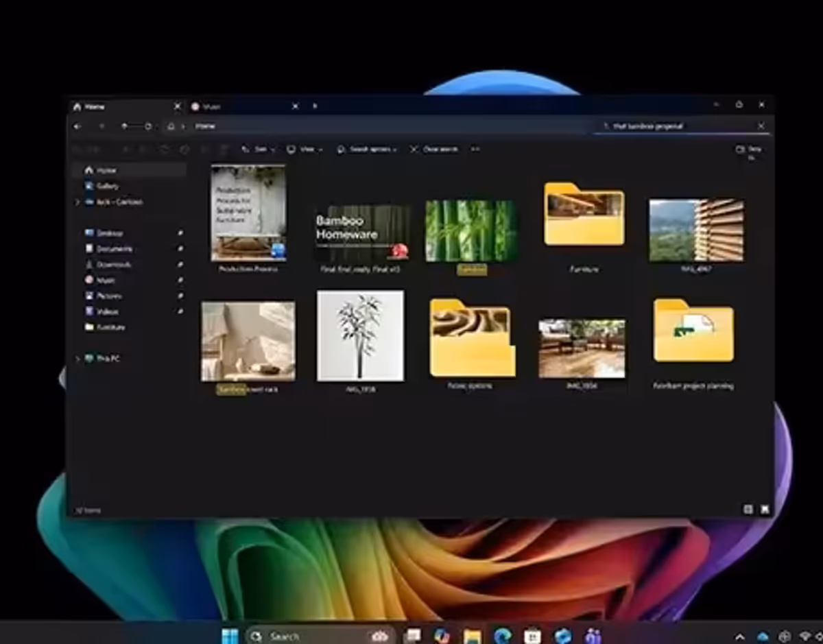Select the wooden slats landscape photo
Viewport: 823px width, 644px height.
696,230
